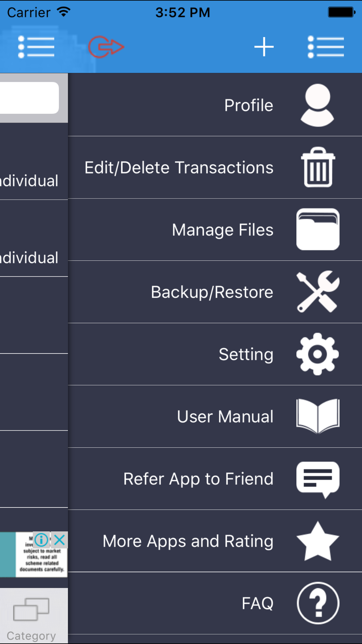Open Manage Files from the menu

(x=215, y=230)
